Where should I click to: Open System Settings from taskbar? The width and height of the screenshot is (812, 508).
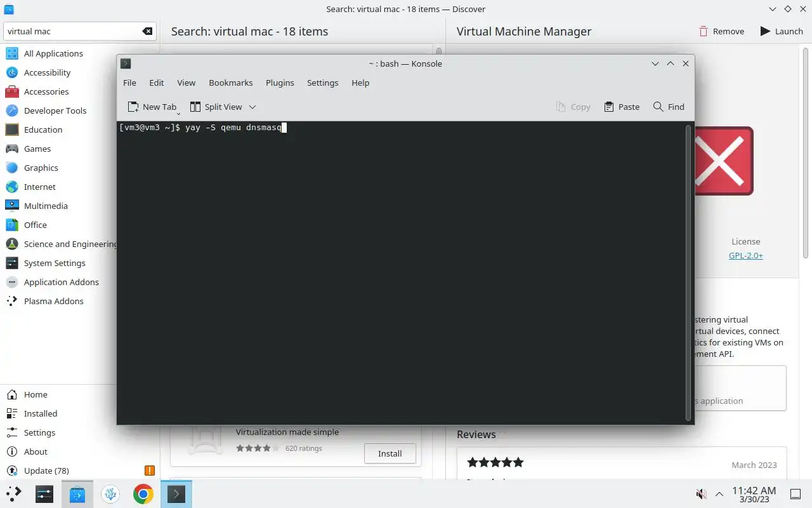pos(44,494)
